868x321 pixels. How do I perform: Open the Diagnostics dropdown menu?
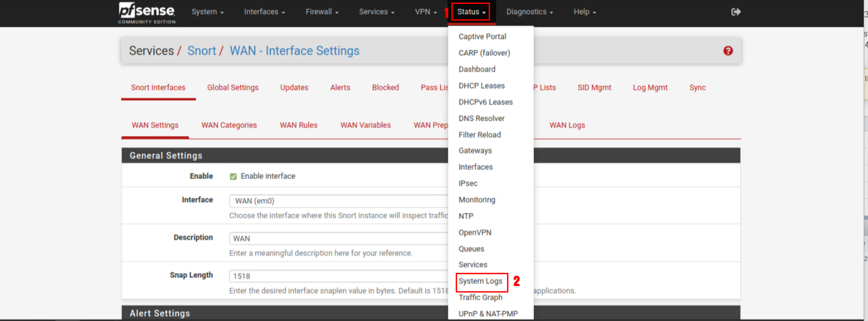click(529, 12)
